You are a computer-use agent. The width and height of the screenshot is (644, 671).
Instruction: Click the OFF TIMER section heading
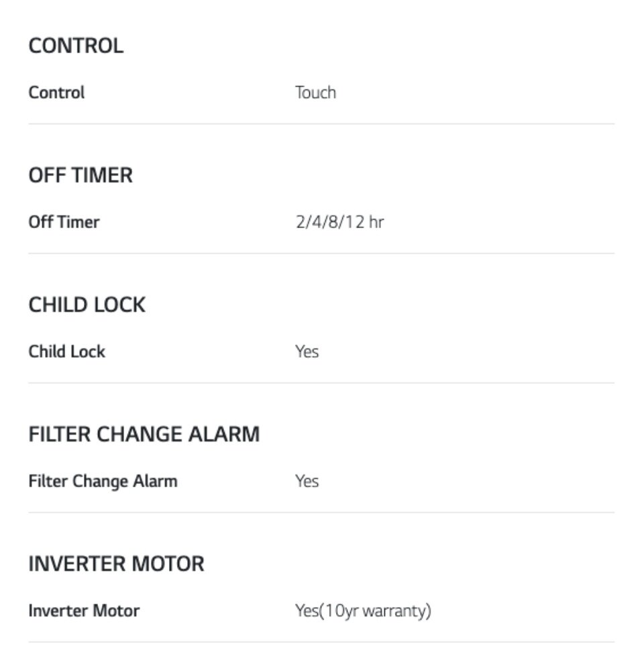tap(80, 176)
